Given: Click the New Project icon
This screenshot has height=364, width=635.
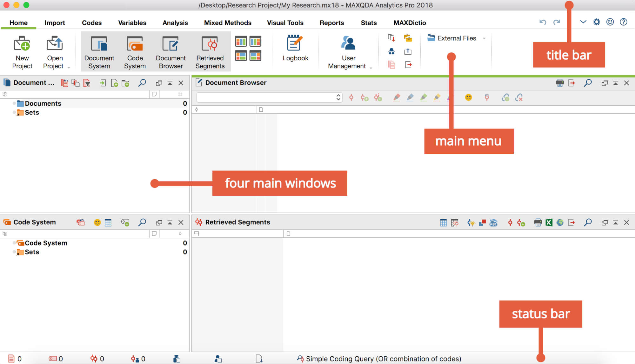Looking at the screenshot, I should [x=22, y=44].
